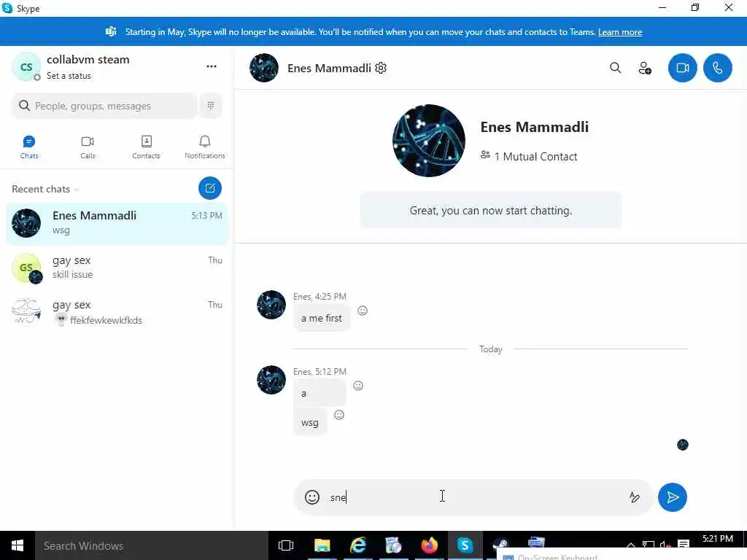Click the 'Enes, 5:12 PM' timestamp
The width and height of the screenshot is (747, 560).
[x=320, y=371]
